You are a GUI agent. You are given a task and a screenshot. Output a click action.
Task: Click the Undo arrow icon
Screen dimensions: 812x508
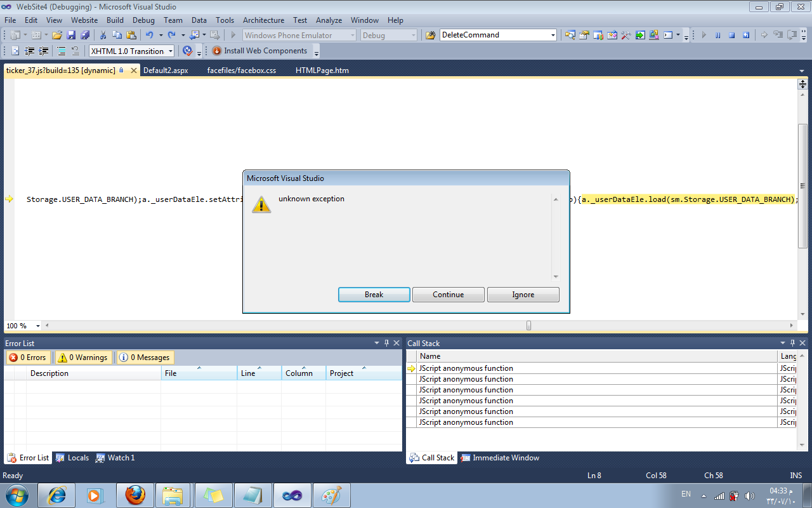click(x=149, y=36)
